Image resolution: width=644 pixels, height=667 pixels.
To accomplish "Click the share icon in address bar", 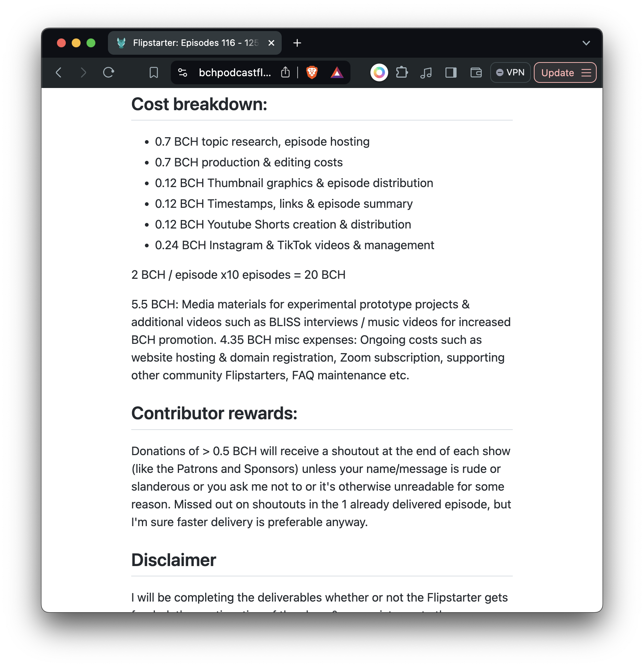I will 285,72.
